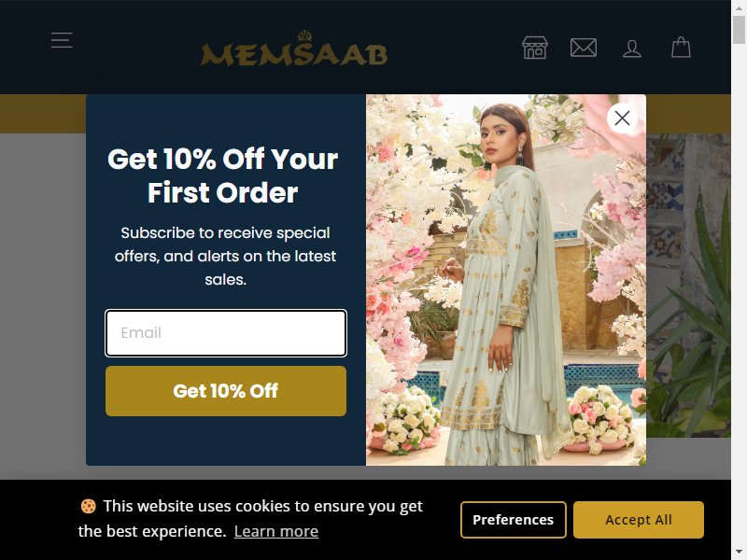This screenshot has height=560, width=747.
Task: Click the model photo in the popup
Action: pyautogui.click(x=506, y=280)
